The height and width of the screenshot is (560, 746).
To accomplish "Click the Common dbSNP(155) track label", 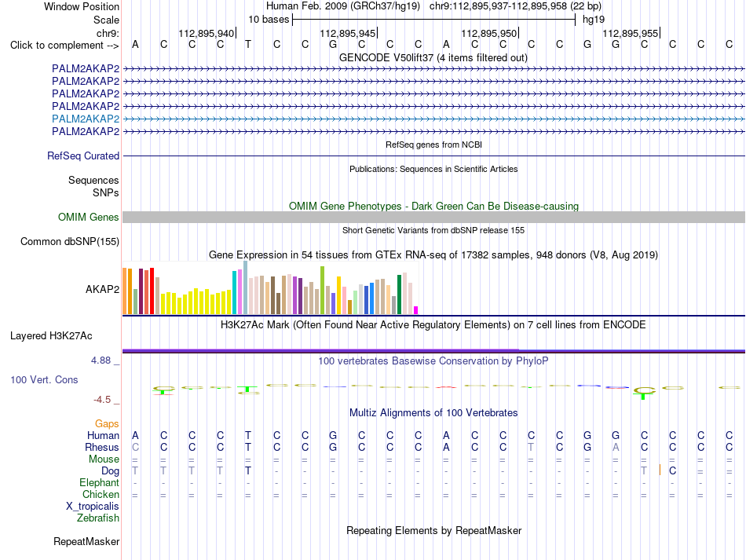I will click(x=70, y=241).
